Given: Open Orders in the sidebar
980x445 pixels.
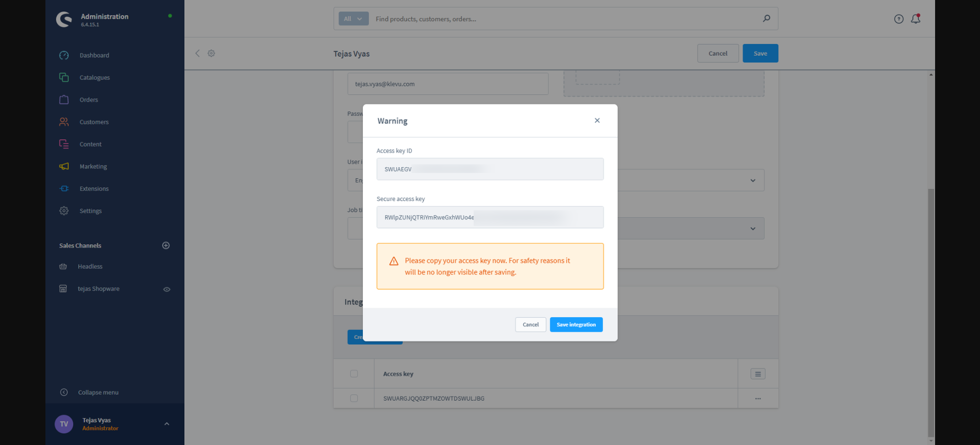Looking at the screenshot, I should pos(88,100).
